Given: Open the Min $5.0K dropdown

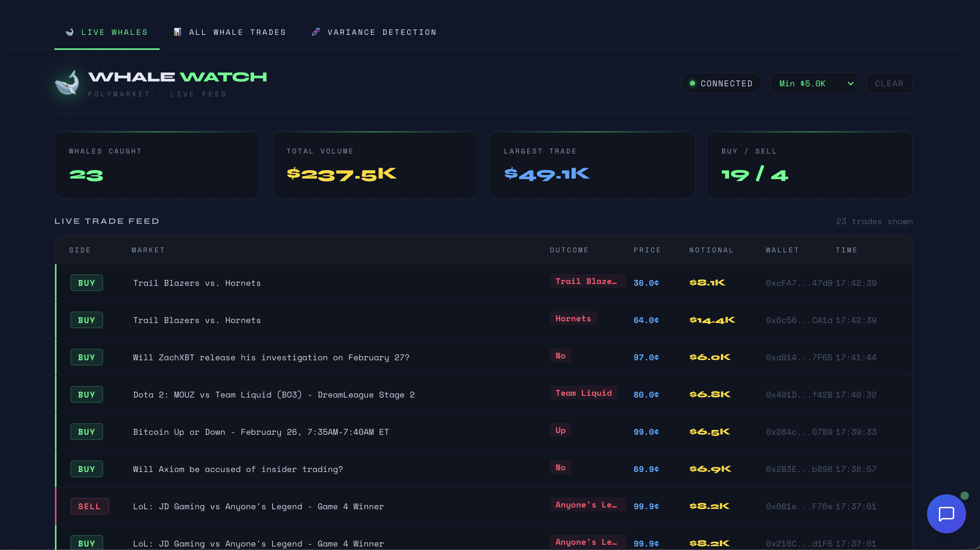Looking at the screenshot, I should pos(813,83).
